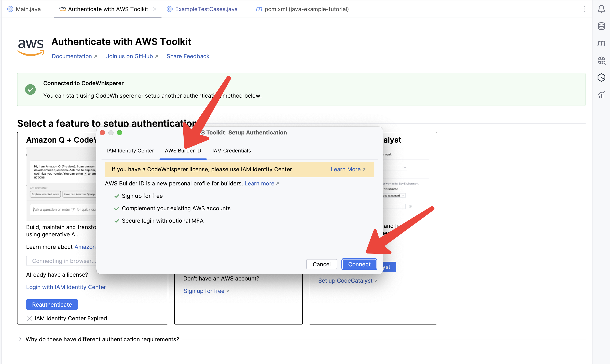This screenshot has height=364, width=610.
Task: Open the Maven tool window icon
Action: pyautogui.click(x=601, y=43)
